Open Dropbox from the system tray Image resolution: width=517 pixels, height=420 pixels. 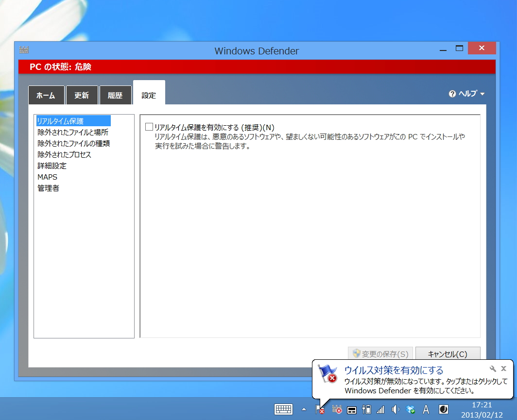tap(411, 409)
